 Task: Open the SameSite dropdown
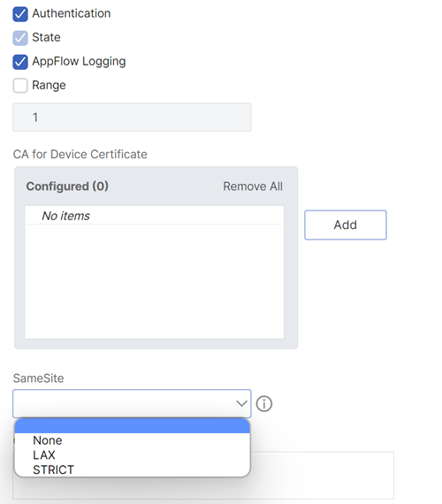point(132,403)
